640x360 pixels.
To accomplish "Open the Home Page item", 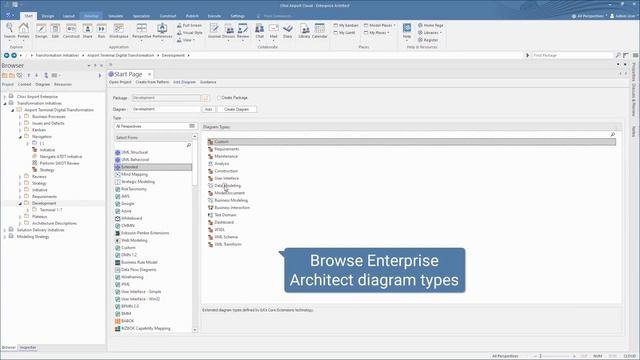I will pyautogui.click(x=431, y=25).
